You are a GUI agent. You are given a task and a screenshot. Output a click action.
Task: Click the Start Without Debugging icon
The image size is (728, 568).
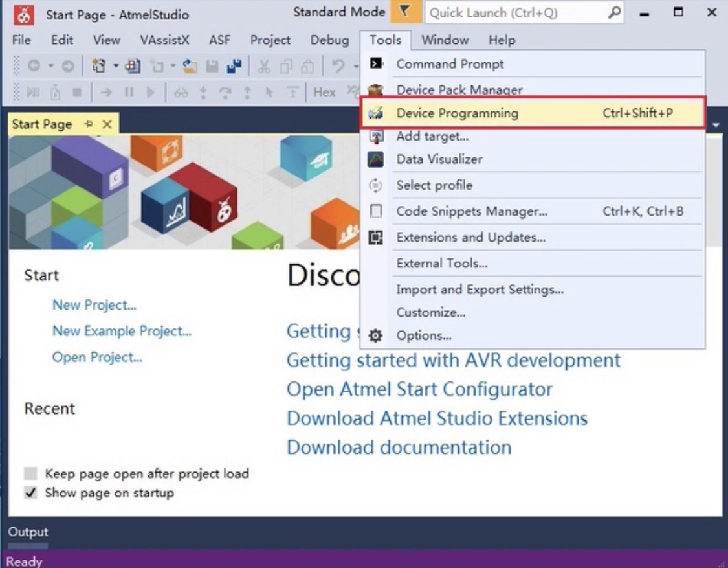pos(55,93)
